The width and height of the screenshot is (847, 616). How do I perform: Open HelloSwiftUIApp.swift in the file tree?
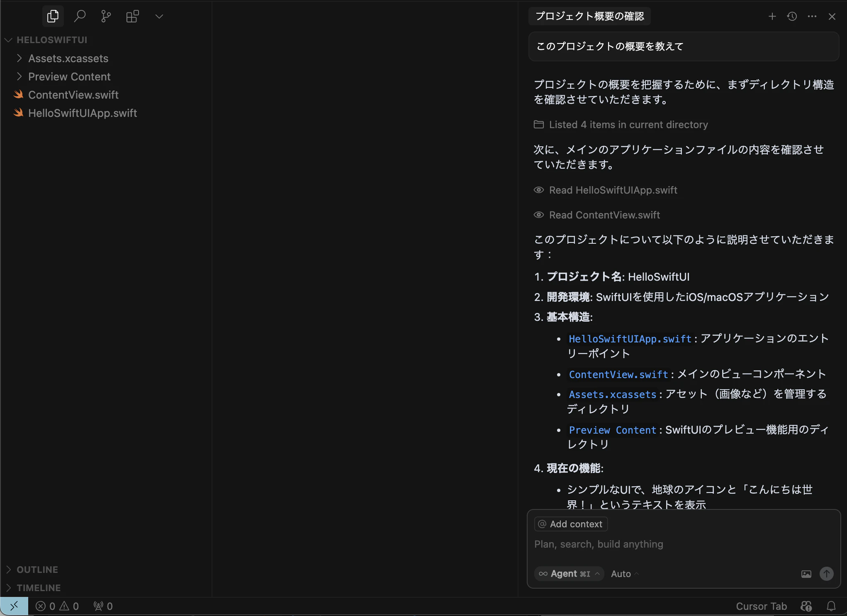pyautogui.click(x=83, y=113)
